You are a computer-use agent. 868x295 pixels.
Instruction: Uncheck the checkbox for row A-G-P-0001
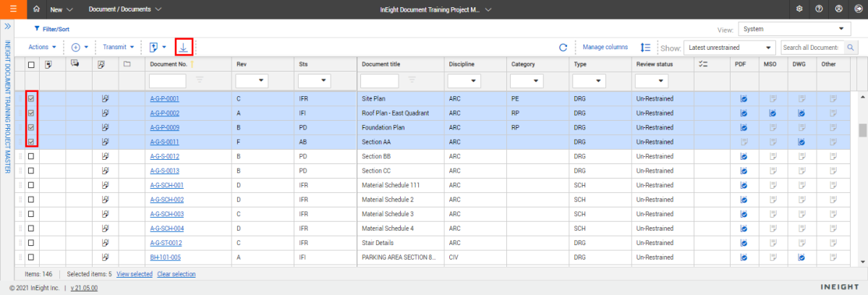(x=31, y=98)
